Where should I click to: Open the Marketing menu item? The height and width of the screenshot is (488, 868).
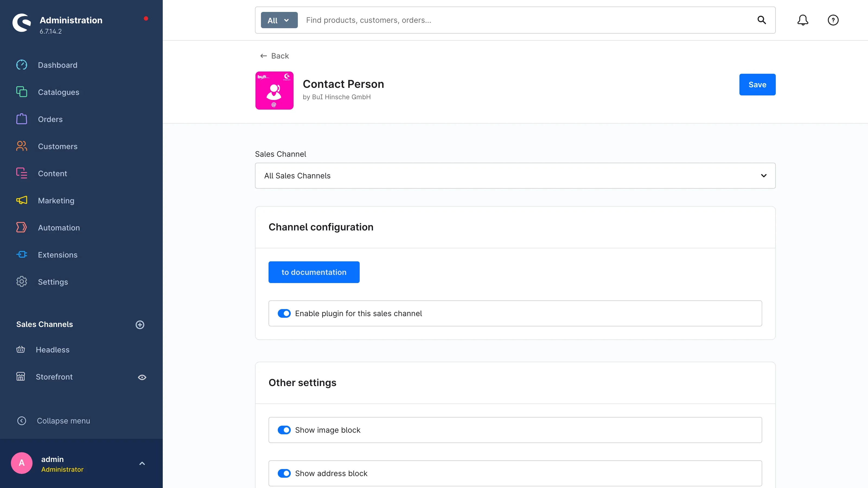tap(56, 201)
